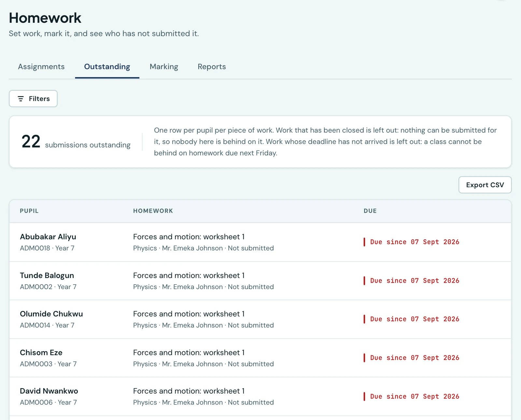Click the explanation text about closed work
The width and height of the screenshot is (521, 420).
(325, 142)
